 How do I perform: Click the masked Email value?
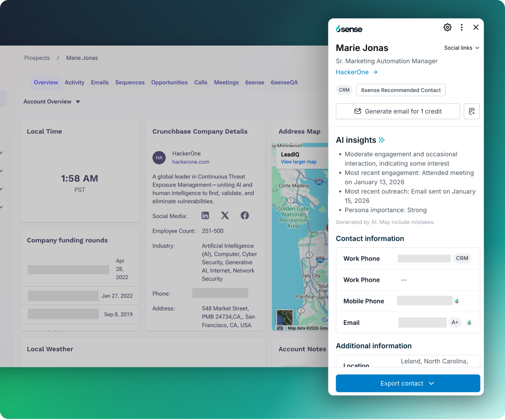pyautogui.click(x=422, y=322)
